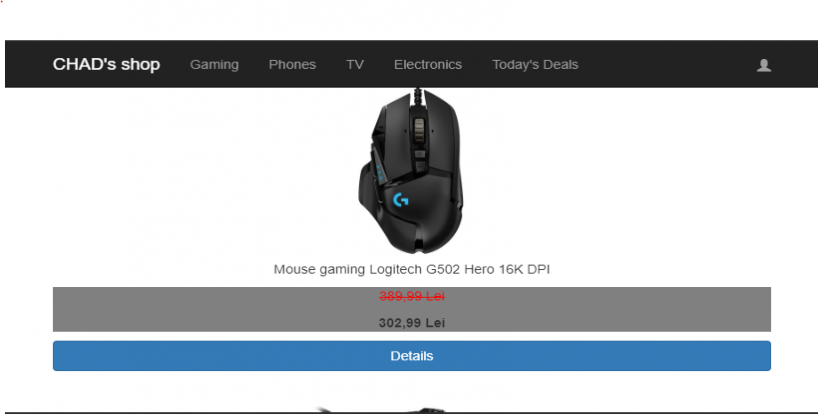Click the blue DPI indicator lights on mouse
Image resolution: width=818 pixels, height=414 pixels.
click(379, 172)
